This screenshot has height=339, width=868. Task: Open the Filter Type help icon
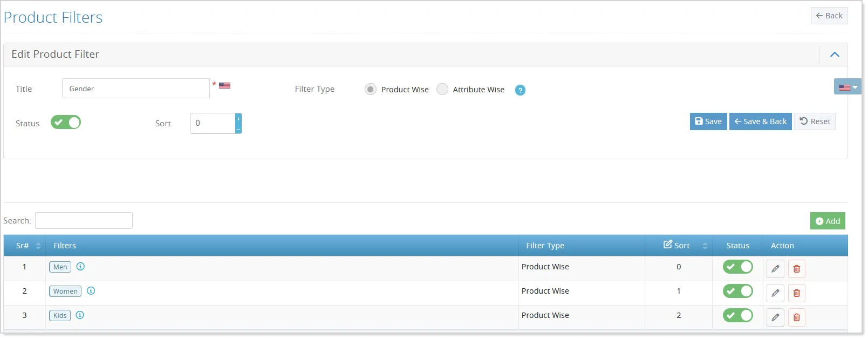click(520, 90)
